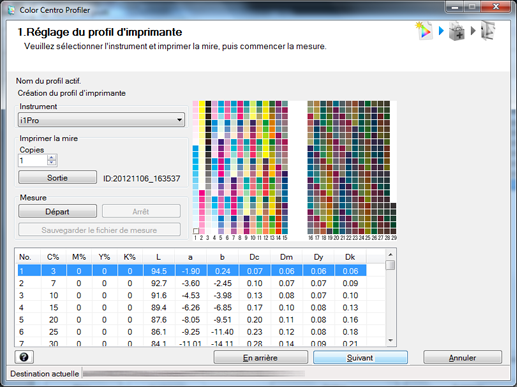This screenshot has height=387, width=517.
Task: Click chart column number 15 label
Action: (285, 238)
